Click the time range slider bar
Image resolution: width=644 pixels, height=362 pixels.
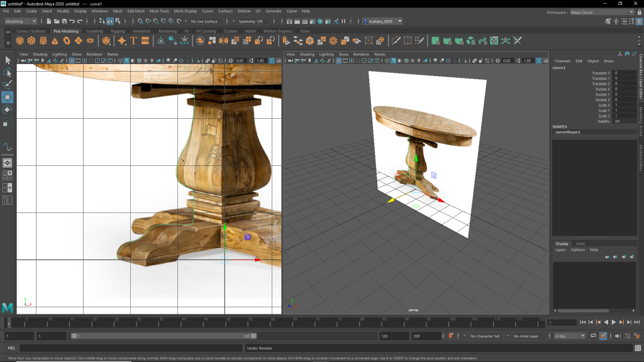[x=164, y=336]
